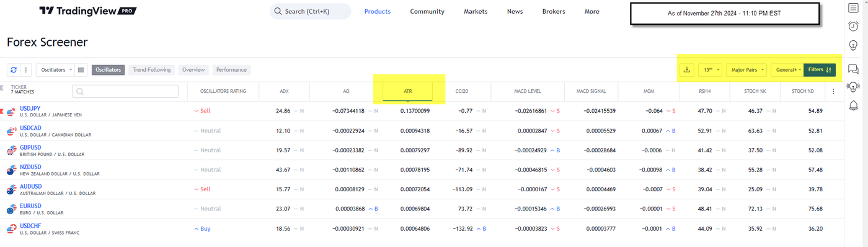Sort by the AO column header

coord(346,92)
